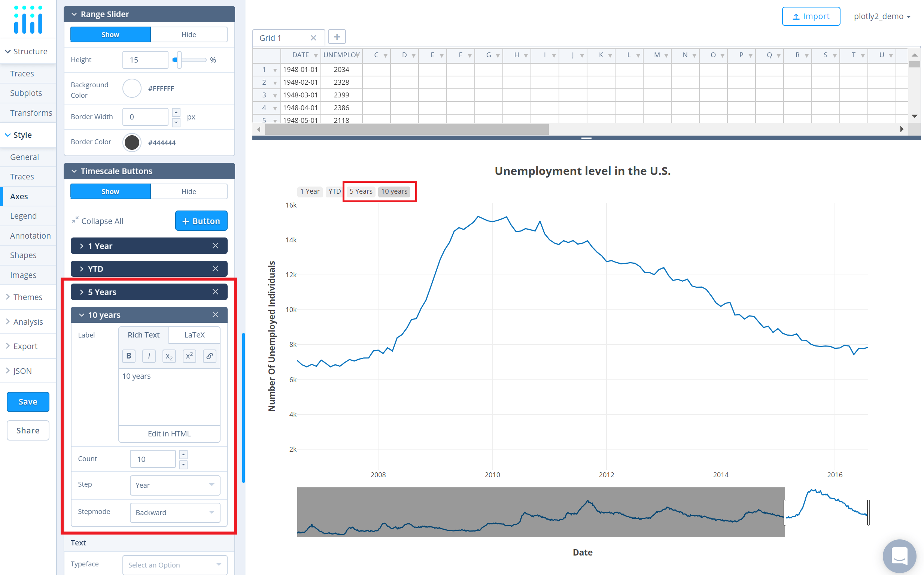
Task: Click the italic formatting icon
Action: [149, 356]
